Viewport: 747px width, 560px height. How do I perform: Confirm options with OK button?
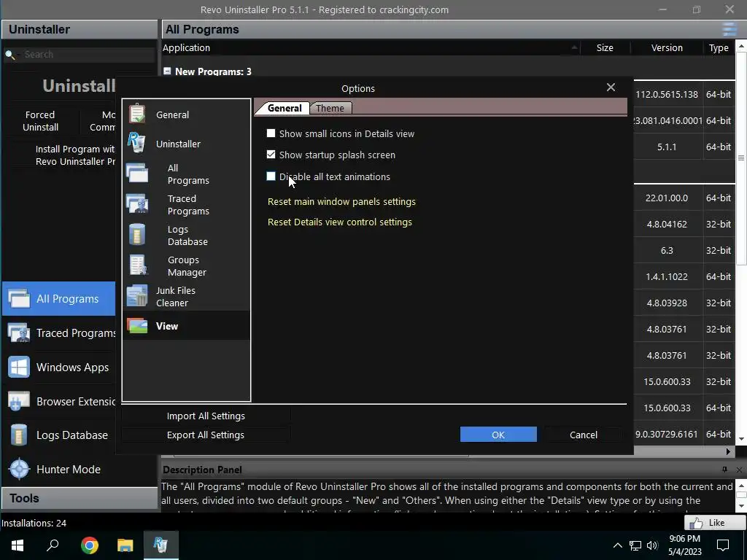pos(498,435)
